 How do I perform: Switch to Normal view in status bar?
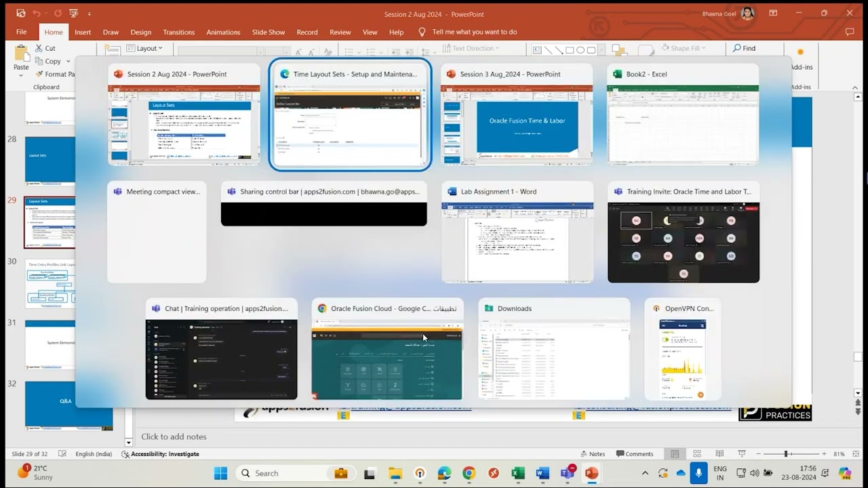point(675,454)
